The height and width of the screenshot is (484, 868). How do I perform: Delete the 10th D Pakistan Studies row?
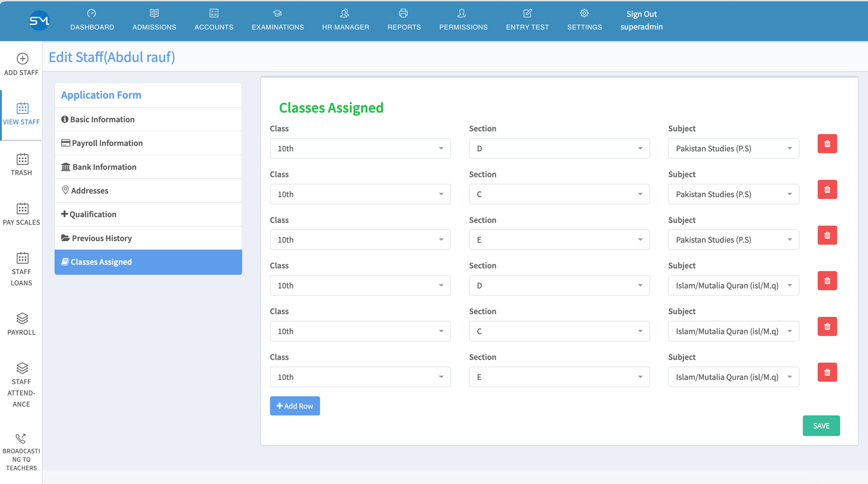click(827, 144)
